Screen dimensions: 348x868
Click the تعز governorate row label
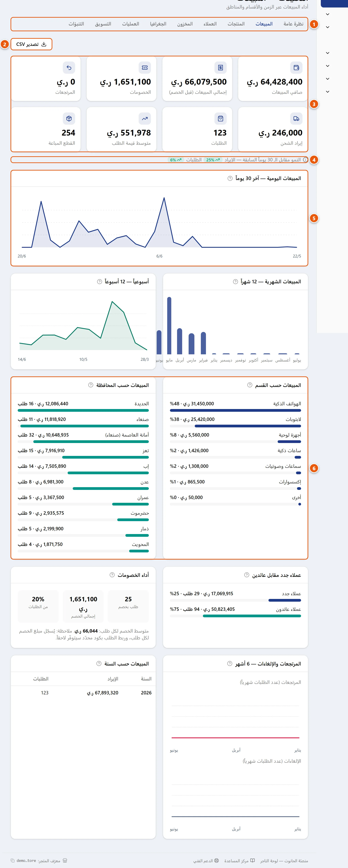146,450
